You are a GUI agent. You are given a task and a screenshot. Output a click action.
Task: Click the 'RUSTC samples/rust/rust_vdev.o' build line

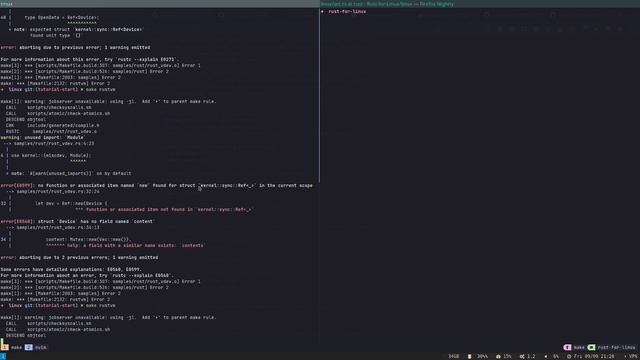(51, 131)
